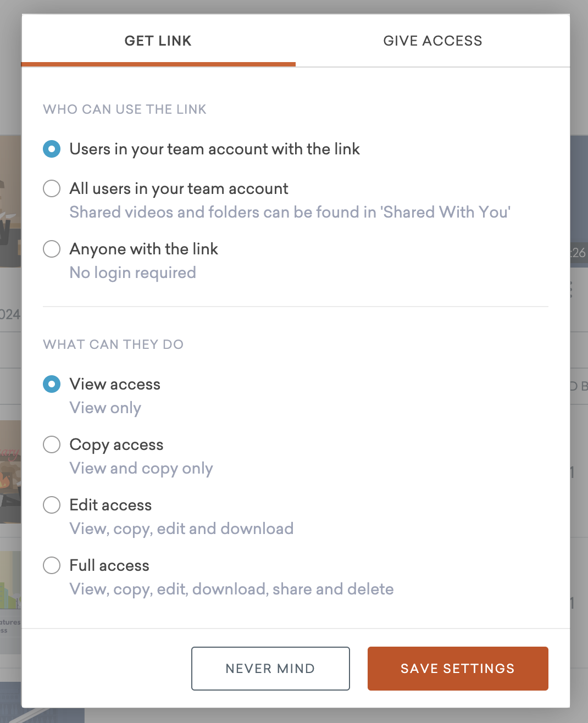
Task: Click the 'No login required' description text
Action: [x=132, y=272]
